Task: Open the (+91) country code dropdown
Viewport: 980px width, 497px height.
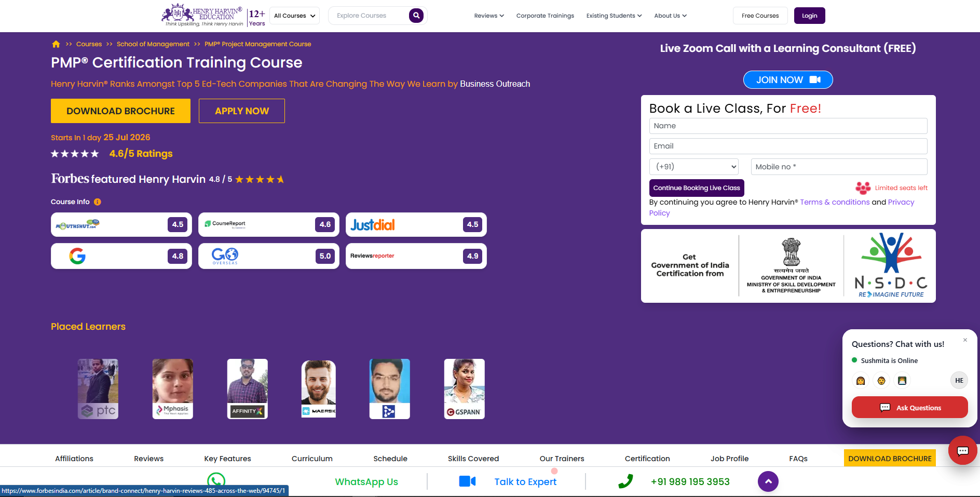Action: pos(695,167)
